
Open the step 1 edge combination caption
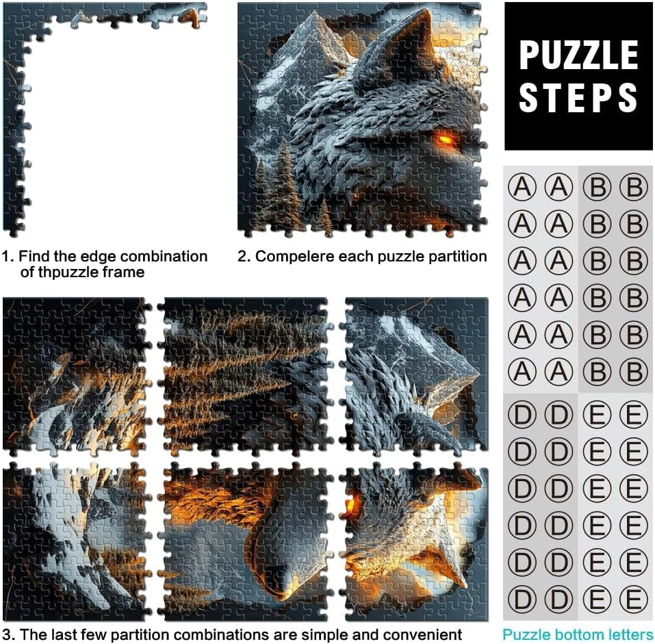(105, 264)
